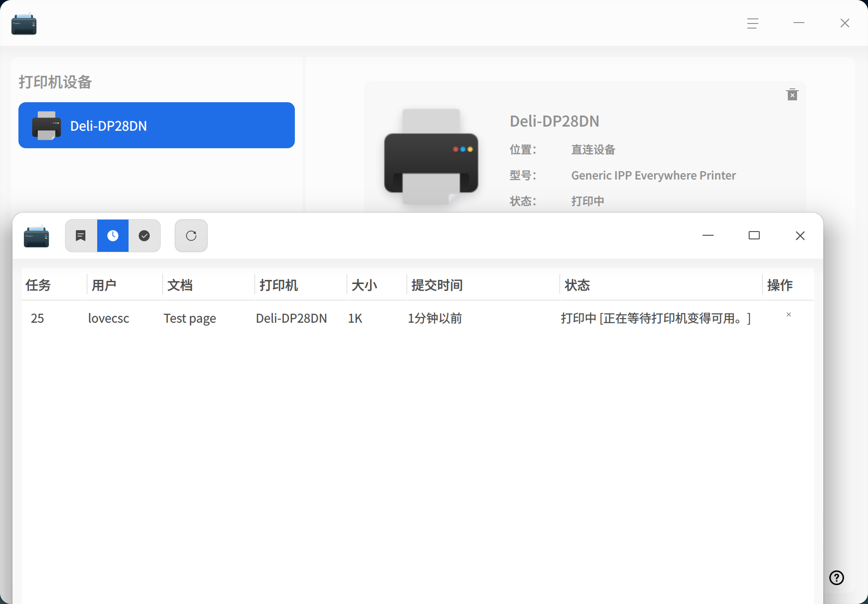Image resolution: width=868 pixels, height=604 pixels.
Task: Refresh the print job list
Action: pyautogui.click(x=191, y=236)
